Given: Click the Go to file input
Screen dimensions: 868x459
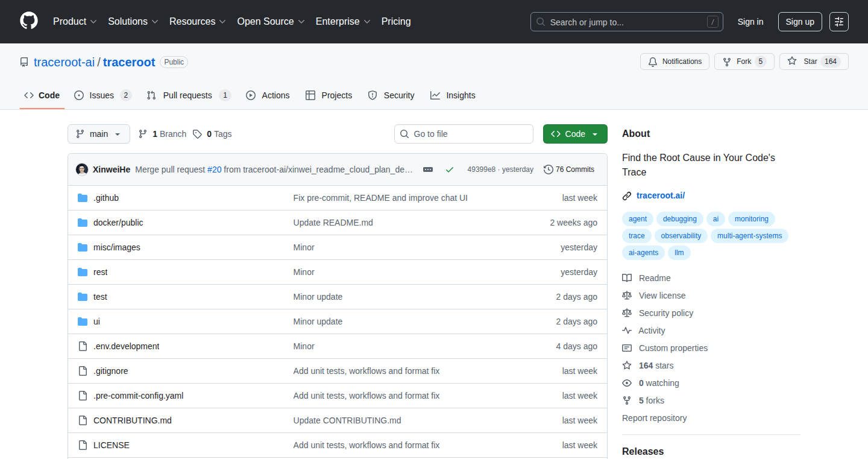Looking at the screenshot, I should point(464,134).
